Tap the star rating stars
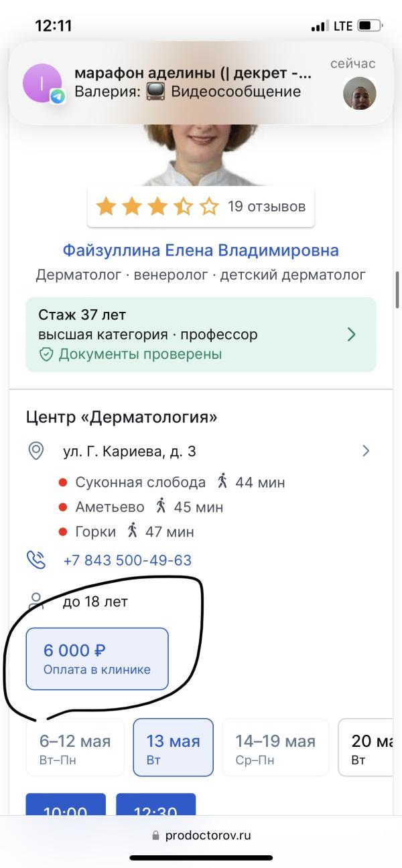This screenshot has height=868, width=402. click(x=157, y=206)
